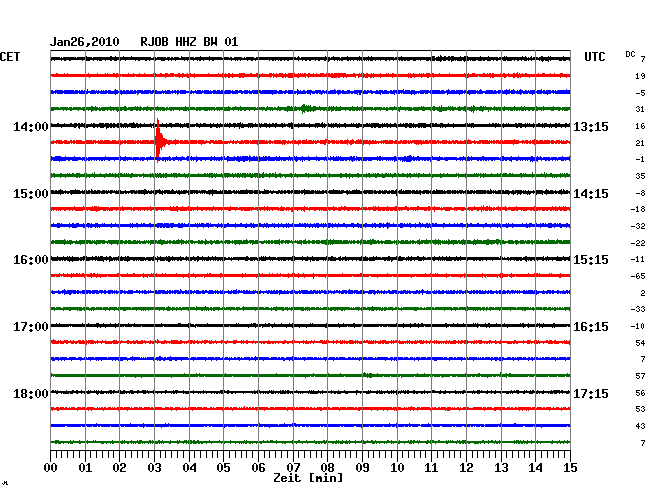Click the DC value 43

pyautogui.click(x=640, y=426)
